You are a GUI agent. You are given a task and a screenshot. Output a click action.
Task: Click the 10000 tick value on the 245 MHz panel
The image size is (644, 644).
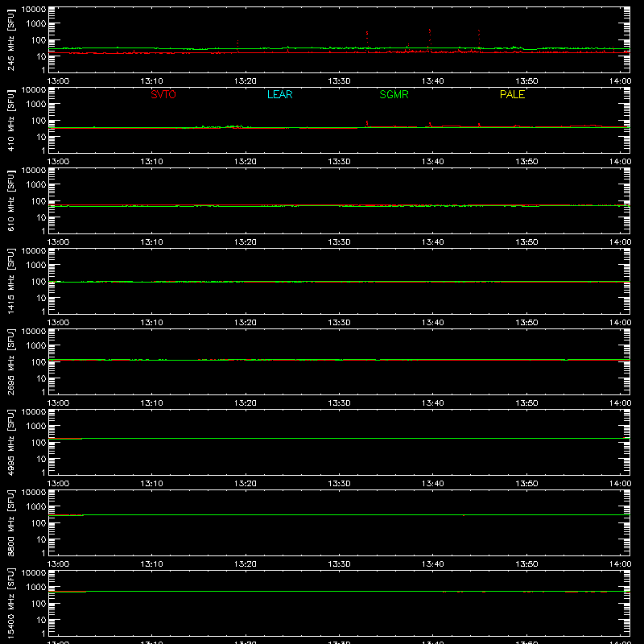(x=34, y=9)
